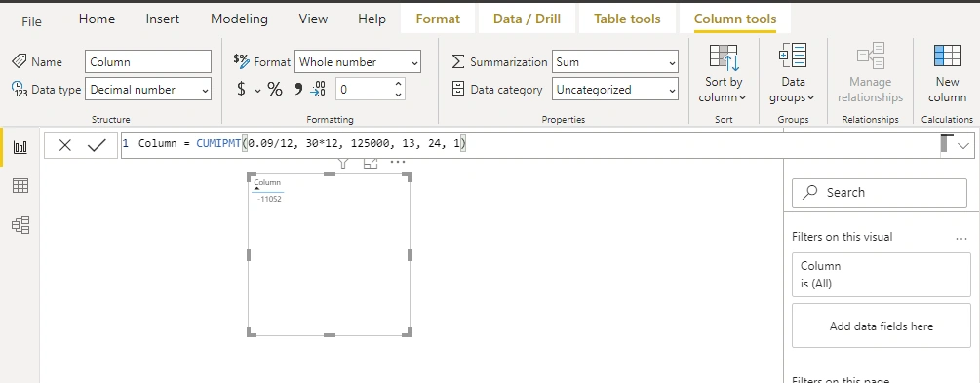Open the Data category Uncategorized dropdown

(615, 90)
